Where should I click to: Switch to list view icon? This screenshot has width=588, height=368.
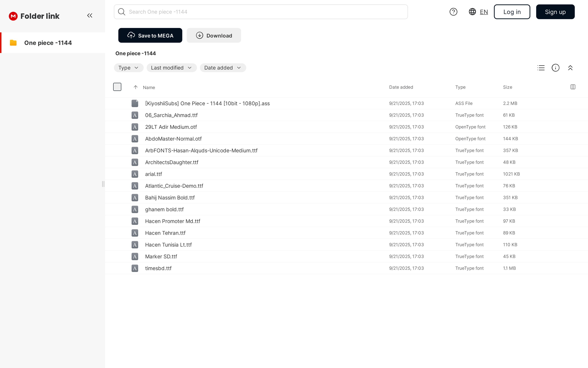pos(541,68)
